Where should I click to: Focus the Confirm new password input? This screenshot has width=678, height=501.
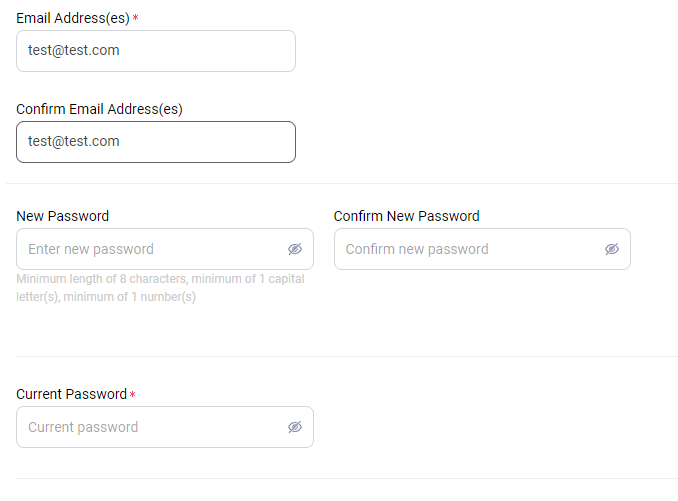(x=482, y=249)
